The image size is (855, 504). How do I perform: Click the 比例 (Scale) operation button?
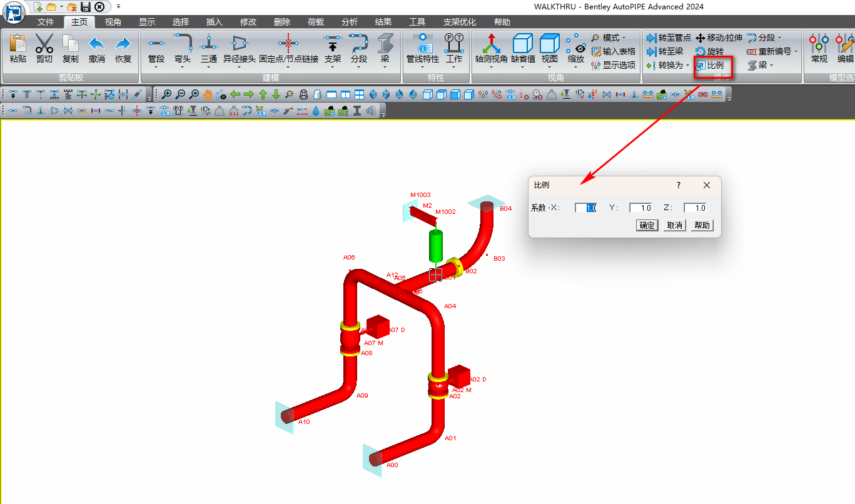[x=710, y=65]
